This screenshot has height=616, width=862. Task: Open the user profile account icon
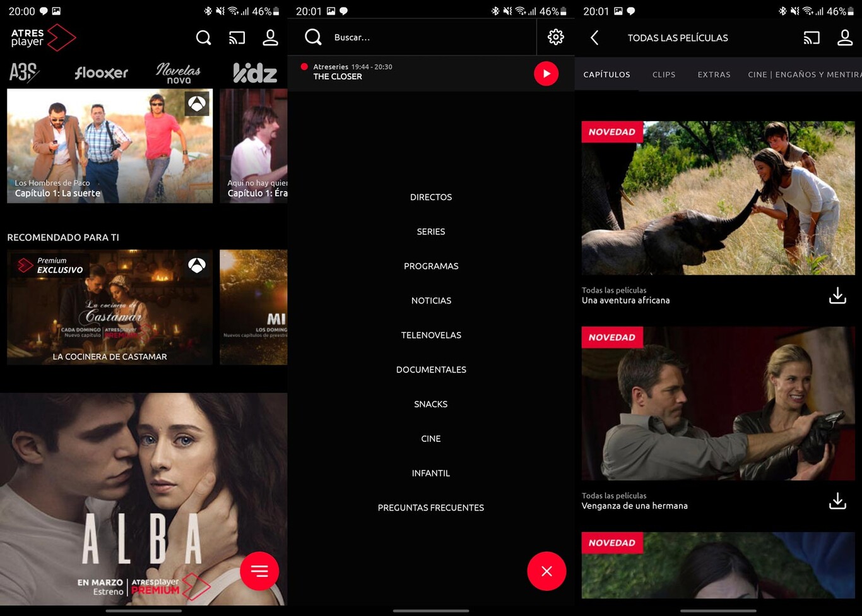270,38
